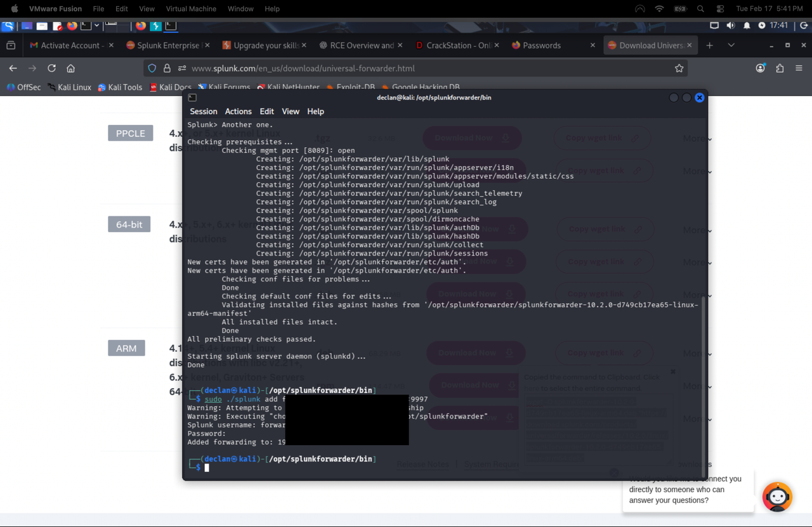Switch to the Activate Account Gmail tab
The image size is (812, 527).
[x=71, y=46]
